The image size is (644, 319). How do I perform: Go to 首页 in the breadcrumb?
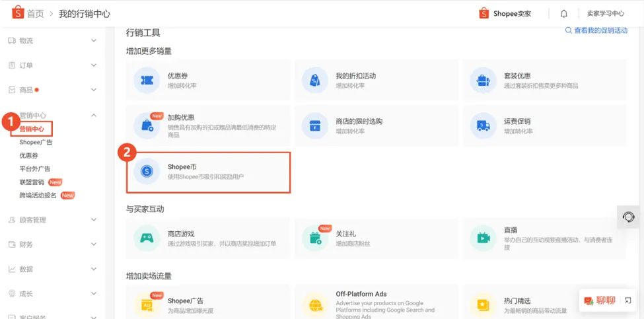pos(35,14)
